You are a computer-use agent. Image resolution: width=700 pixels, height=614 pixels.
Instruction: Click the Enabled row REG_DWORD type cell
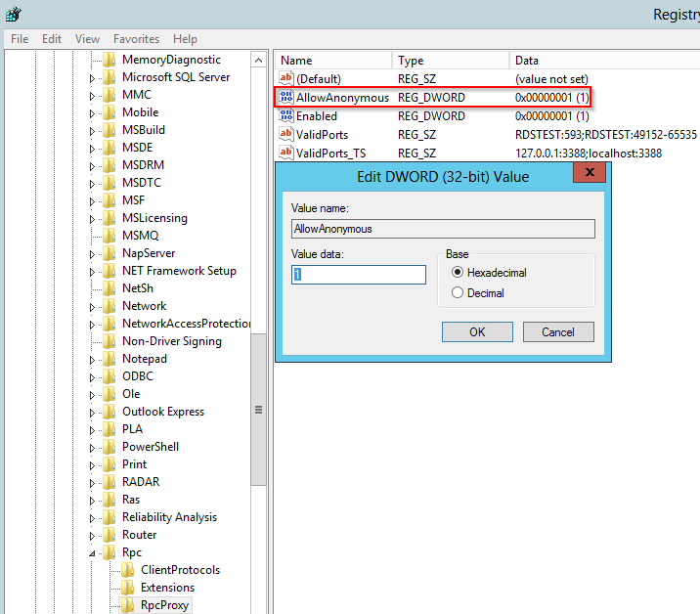(431, 116)
